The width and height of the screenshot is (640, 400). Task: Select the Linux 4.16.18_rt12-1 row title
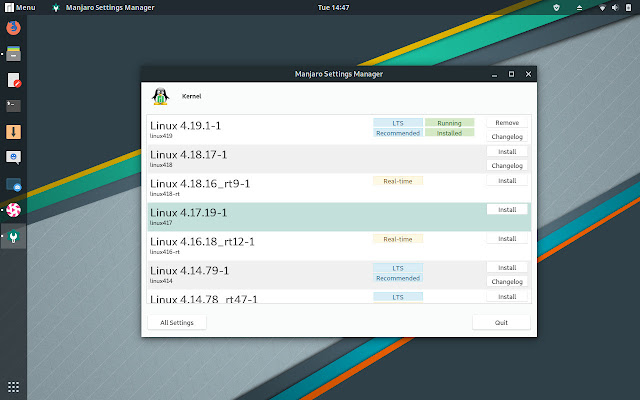click(202, 241)
